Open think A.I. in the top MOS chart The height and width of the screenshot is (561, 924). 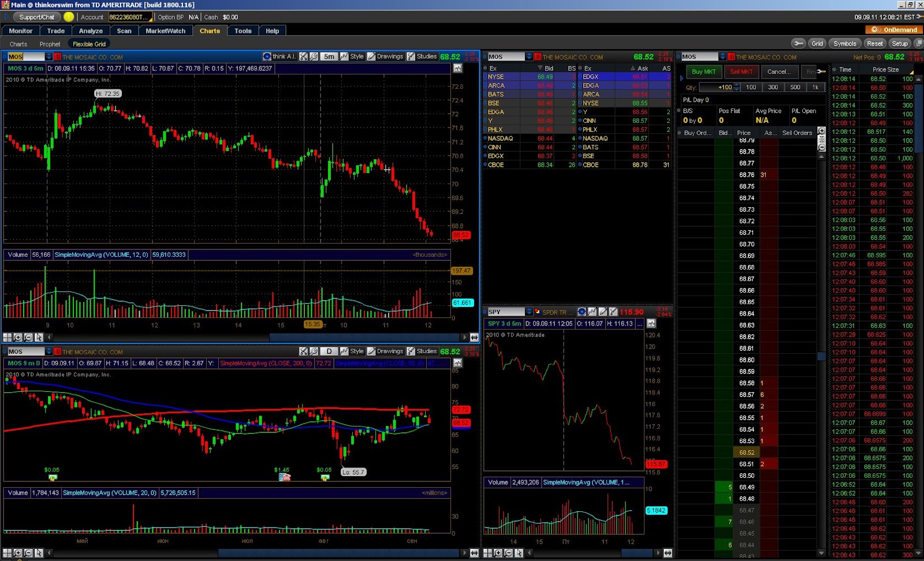click(280, 57)
